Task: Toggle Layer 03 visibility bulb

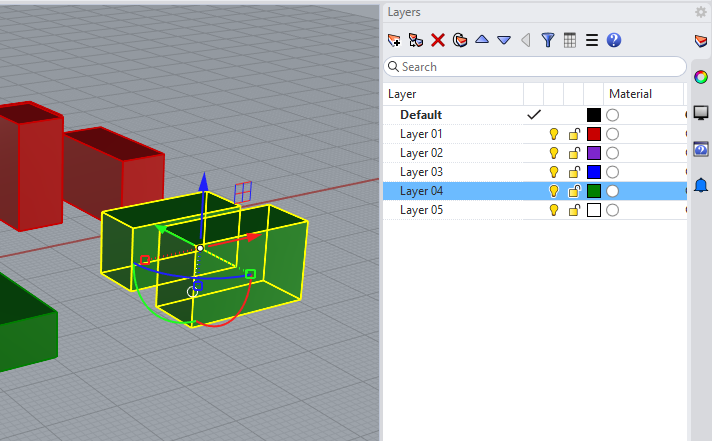Action: tap(554, 172)
